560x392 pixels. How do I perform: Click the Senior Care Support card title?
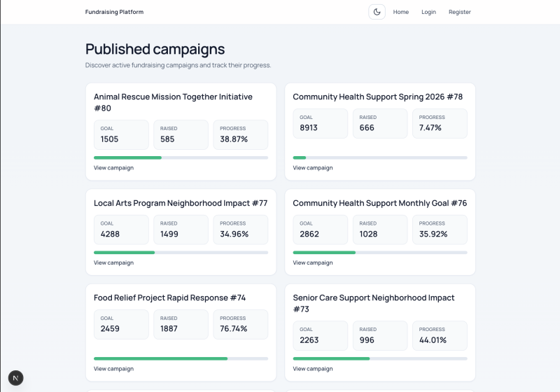pyautogui.click(x=373, y=303)
